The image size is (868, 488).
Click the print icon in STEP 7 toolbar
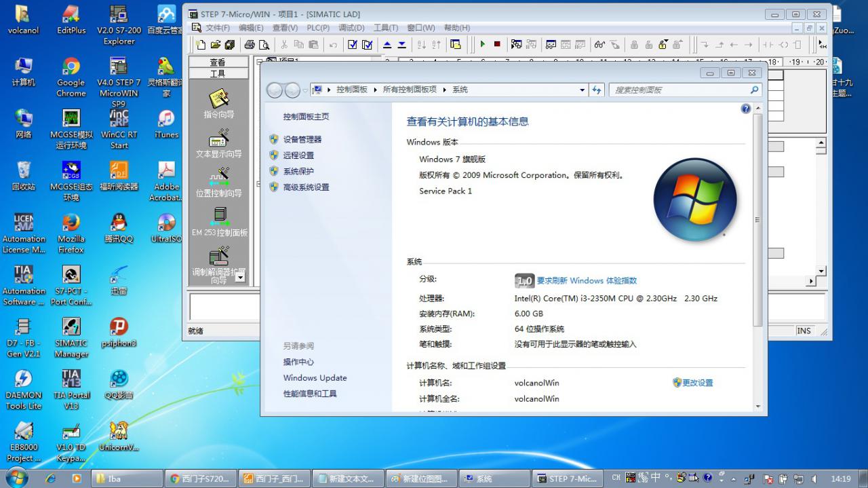pos(250,44)
